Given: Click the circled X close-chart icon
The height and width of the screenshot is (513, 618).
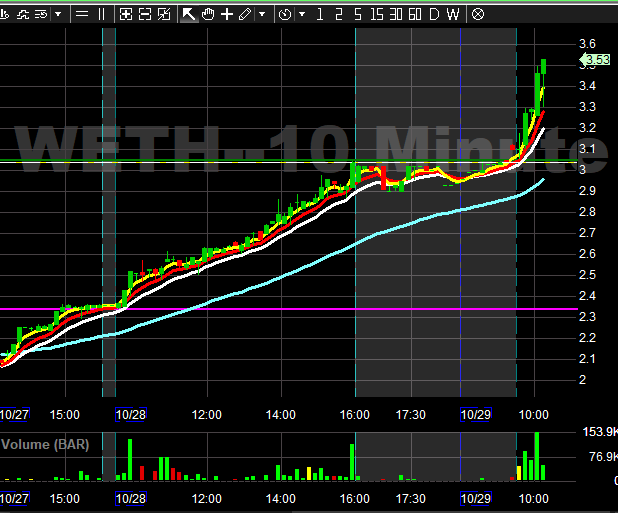Looking at the screenshot, I should click(478, 15).
